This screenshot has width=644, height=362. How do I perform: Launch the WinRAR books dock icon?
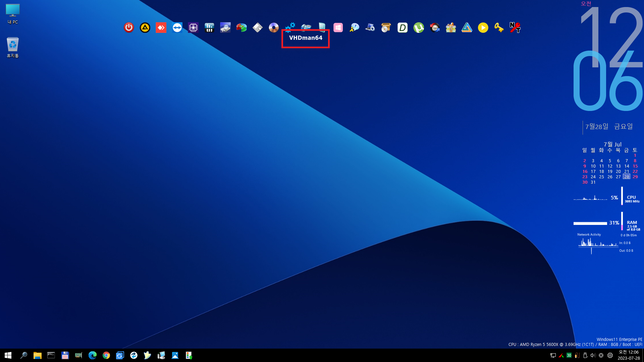click(451, 27)
